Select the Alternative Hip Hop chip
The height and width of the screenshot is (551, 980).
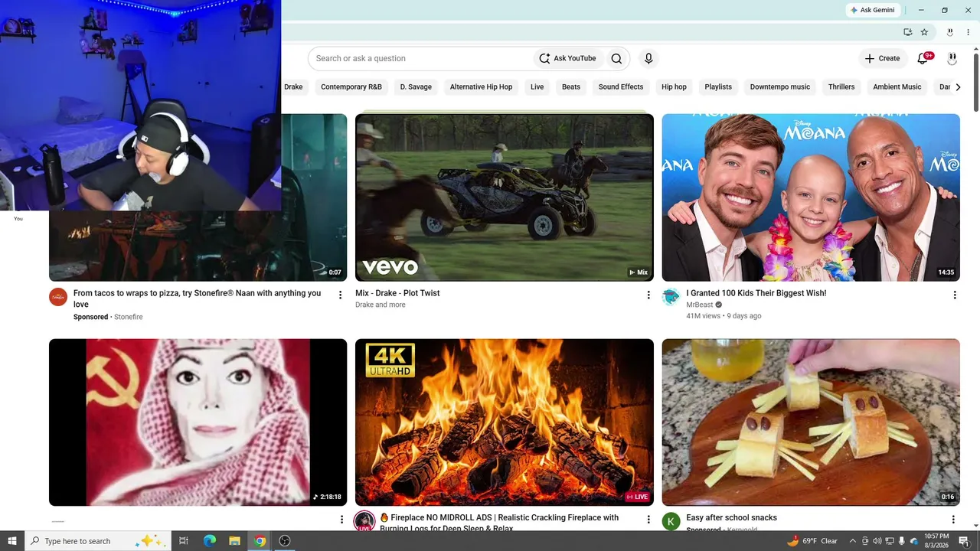[481, 87]
